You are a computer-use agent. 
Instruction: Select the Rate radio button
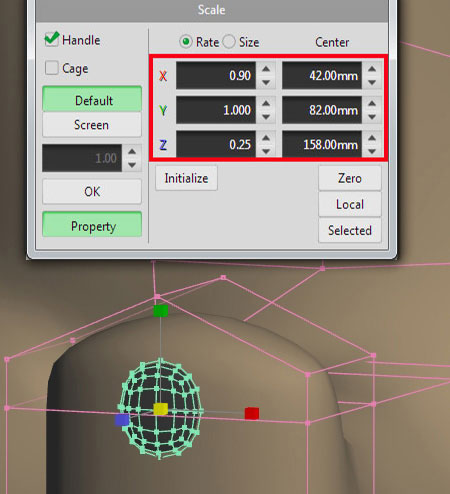tap(186, 42)
